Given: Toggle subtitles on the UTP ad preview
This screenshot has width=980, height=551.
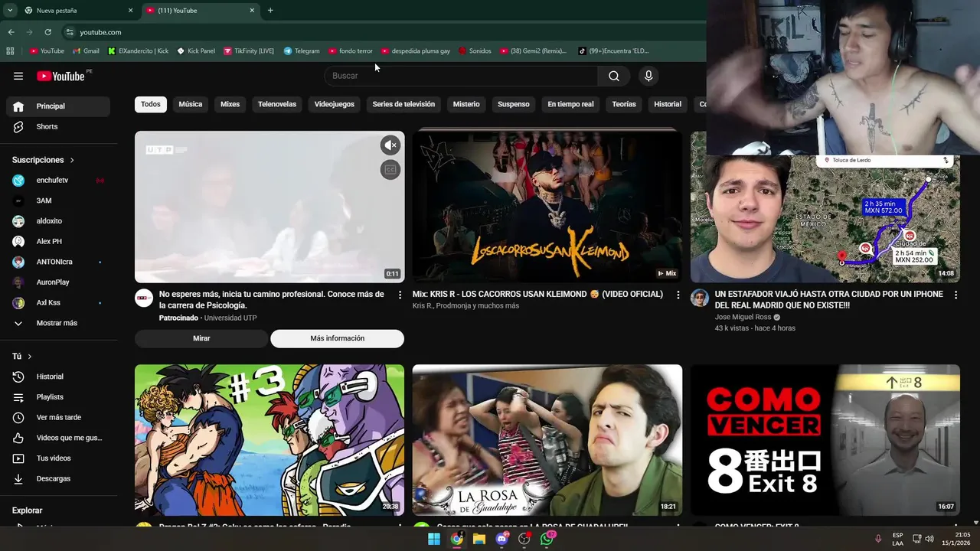Looking at the screenshot, I should coord(390,170).
